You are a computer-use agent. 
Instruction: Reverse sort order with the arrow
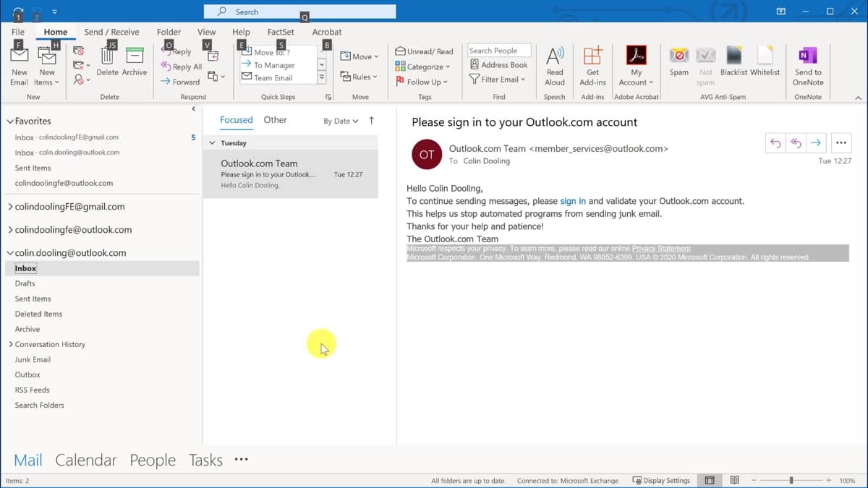pos(372,121)
